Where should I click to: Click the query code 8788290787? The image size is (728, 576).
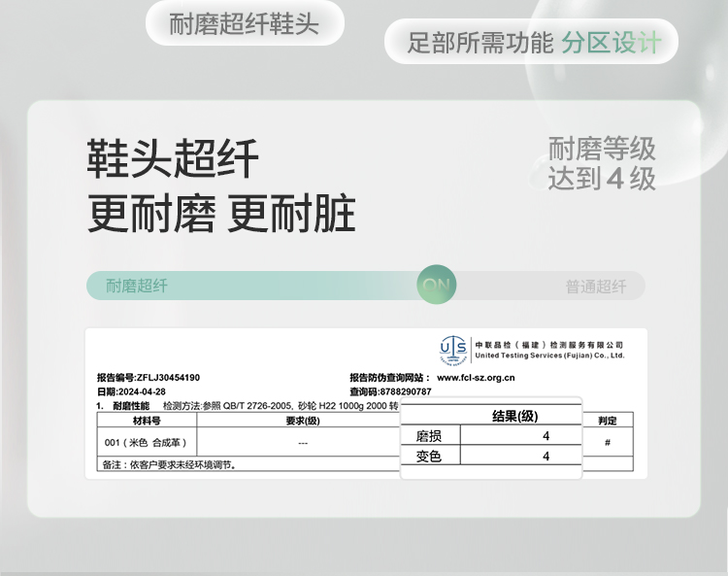[406, 391]
